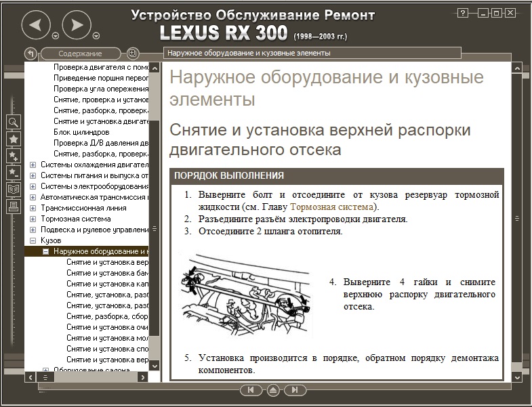Minimize the manual window
Image resolution: width=532 pixels, height=407 pixels.
[483, 14]
